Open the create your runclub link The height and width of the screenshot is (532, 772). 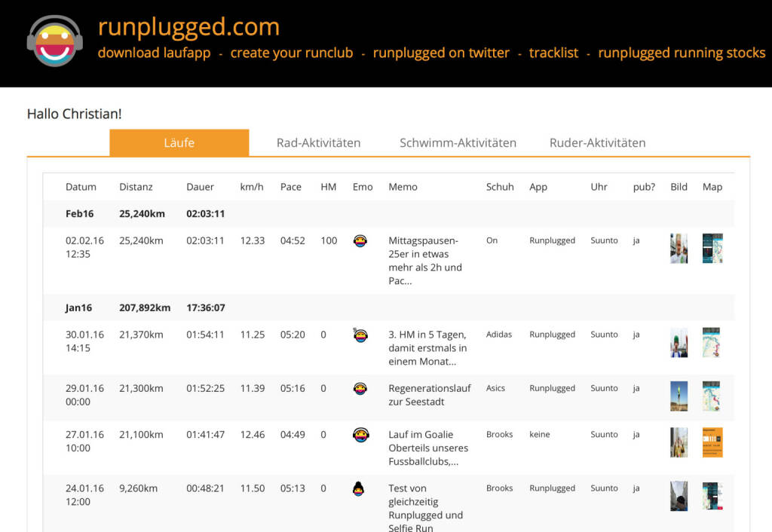tap(291, 53)
